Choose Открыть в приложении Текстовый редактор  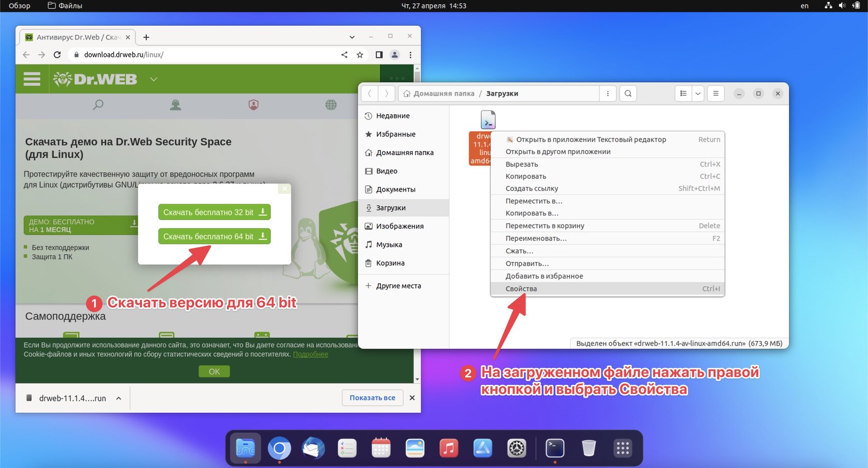coord(607,140)
